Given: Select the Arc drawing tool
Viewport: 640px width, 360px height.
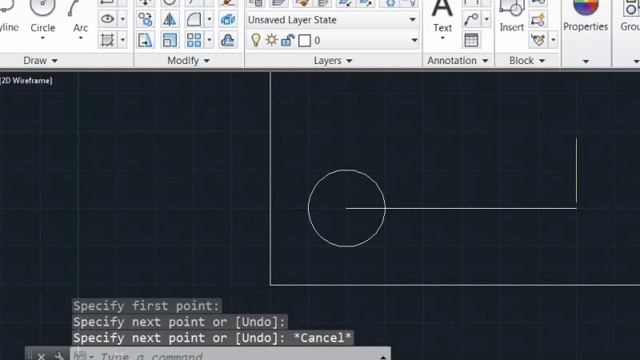Looking at the screenshot, I should click(x=80, y=16).
